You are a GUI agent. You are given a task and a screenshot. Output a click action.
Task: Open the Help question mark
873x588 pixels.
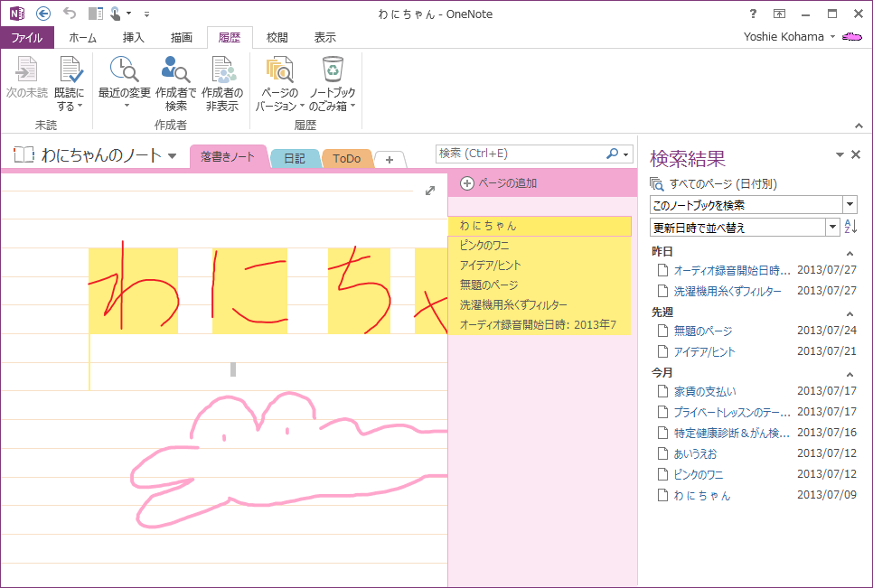coord(753,14)
